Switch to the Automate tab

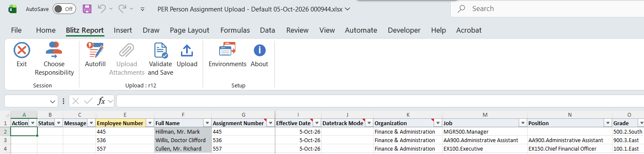pos(361,30)
